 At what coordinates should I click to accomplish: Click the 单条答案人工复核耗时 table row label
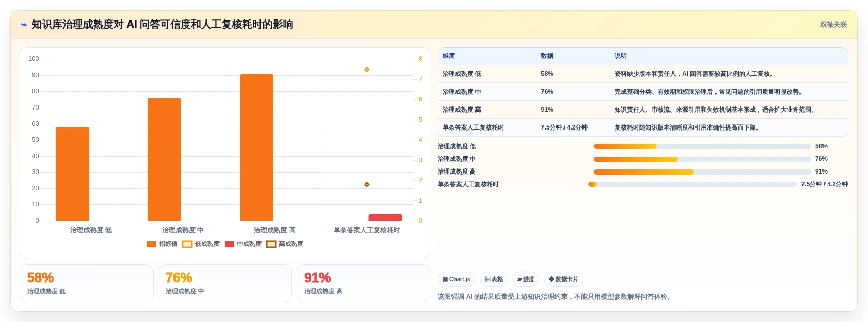pyautogui.click(x=473, y=127)
